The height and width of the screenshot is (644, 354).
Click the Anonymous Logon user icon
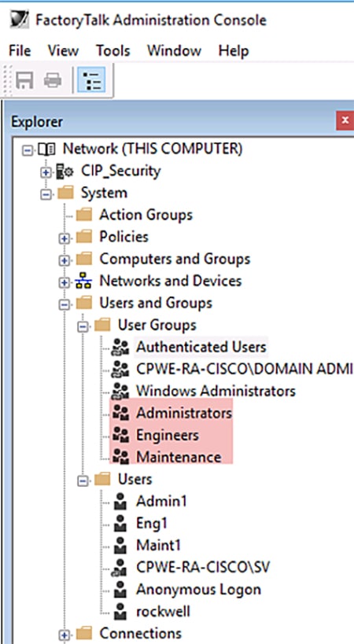coord(120,590)
